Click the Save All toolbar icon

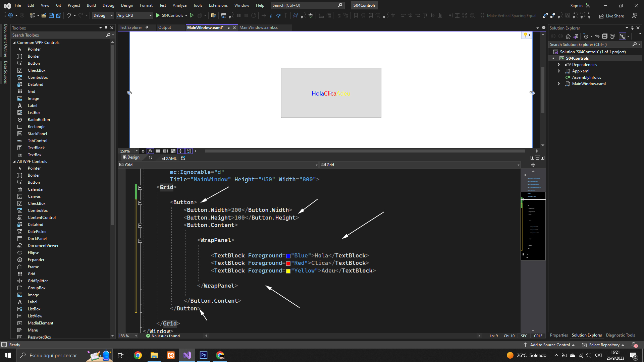tap(58, 15)
